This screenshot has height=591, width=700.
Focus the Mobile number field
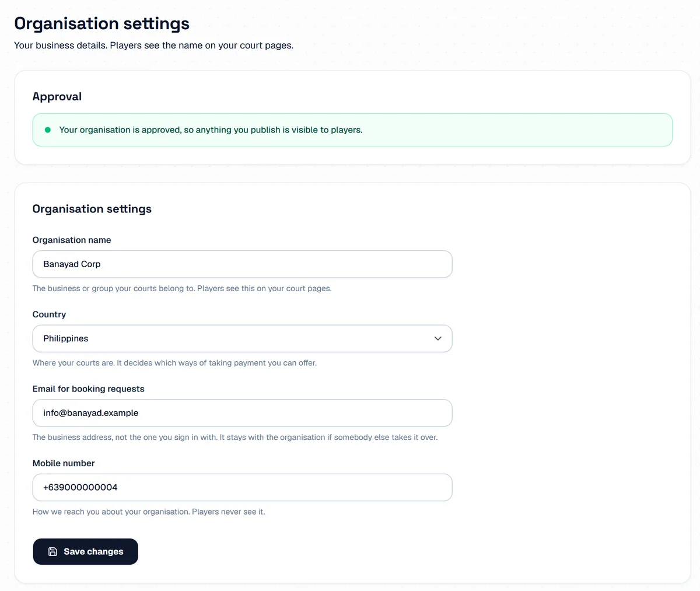(242, 487)
